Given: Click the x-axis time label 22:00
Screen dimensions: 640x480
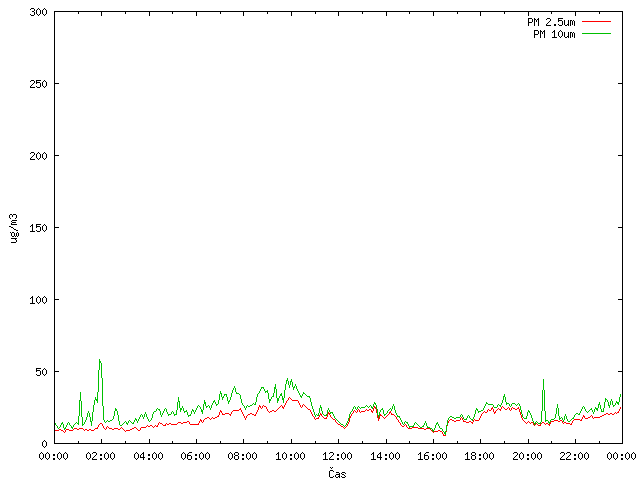Looking at the screenshot, I should 574,456.
